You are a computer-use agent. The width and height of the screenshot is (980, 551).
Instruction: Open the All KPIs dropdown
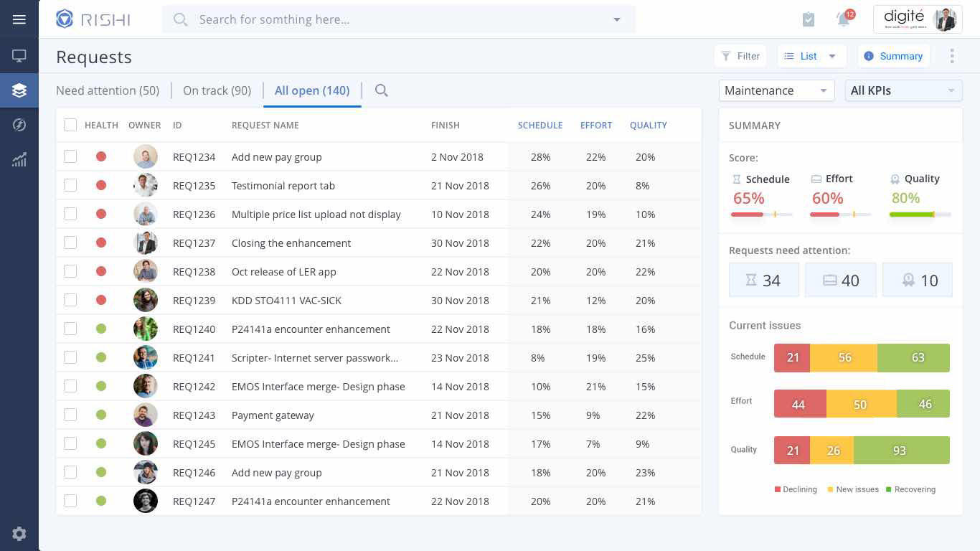tap(903, 90)
